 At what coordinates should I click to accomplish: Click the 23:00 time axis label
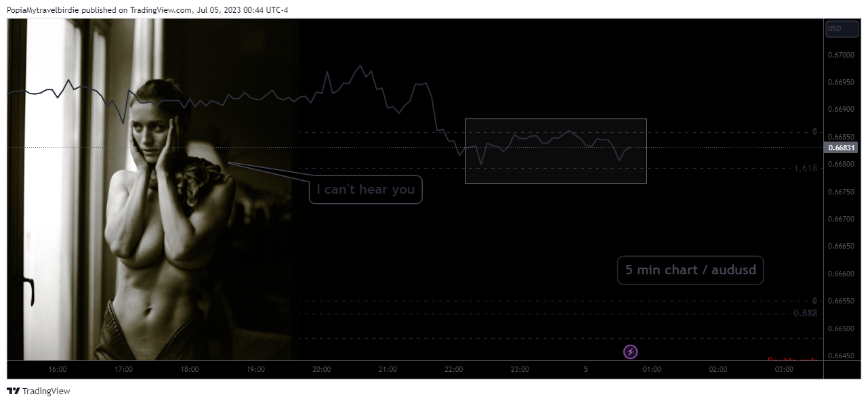click(520, 369)
